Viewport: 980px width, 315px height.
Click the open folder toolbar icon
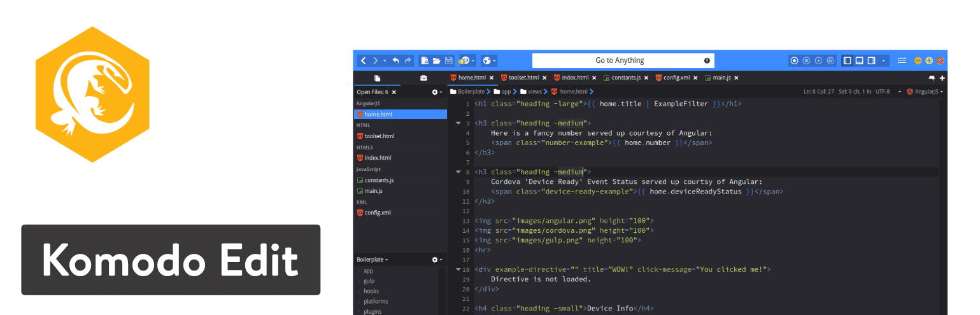coord(437,60)
